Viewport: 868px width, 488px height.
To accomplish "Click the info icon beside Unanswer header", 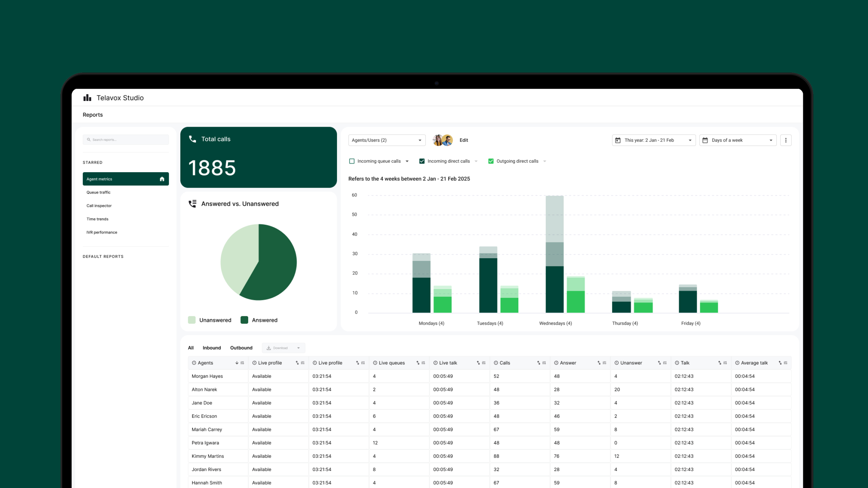I will 616,363.
